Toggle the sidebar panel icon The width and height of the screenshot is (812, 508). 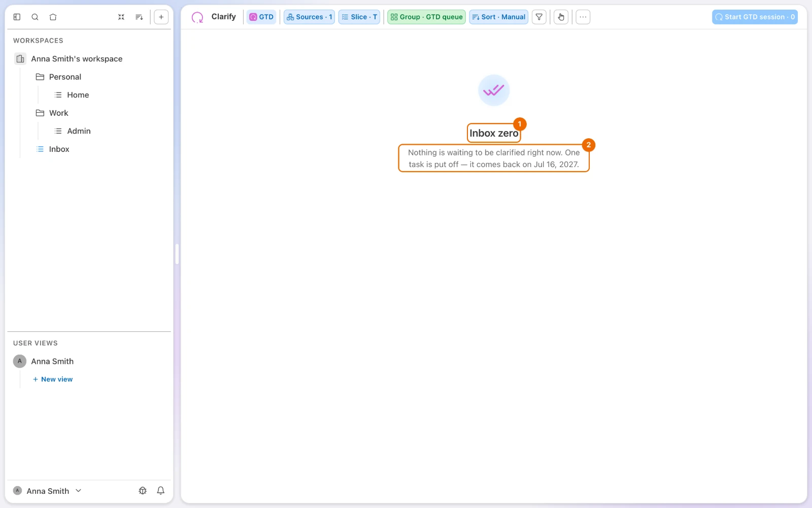point(17,17)
